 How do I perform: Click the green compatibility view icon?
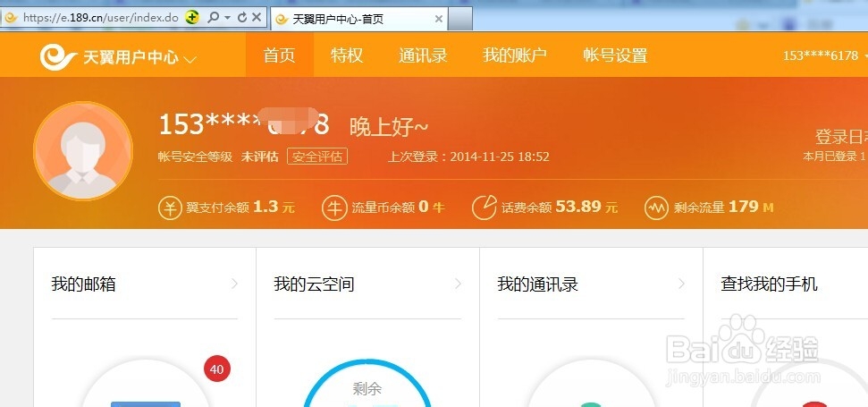(x=192, y=18)
